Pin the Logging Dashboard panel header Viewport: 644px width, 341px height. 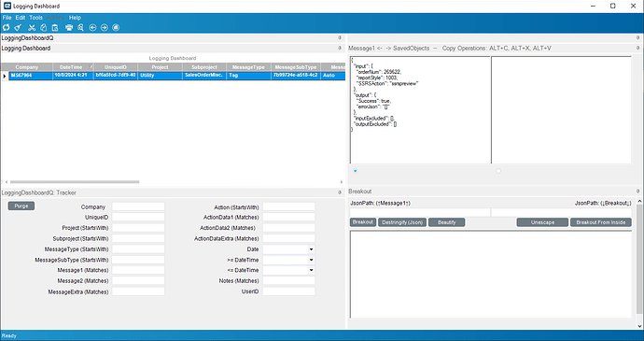339,49
